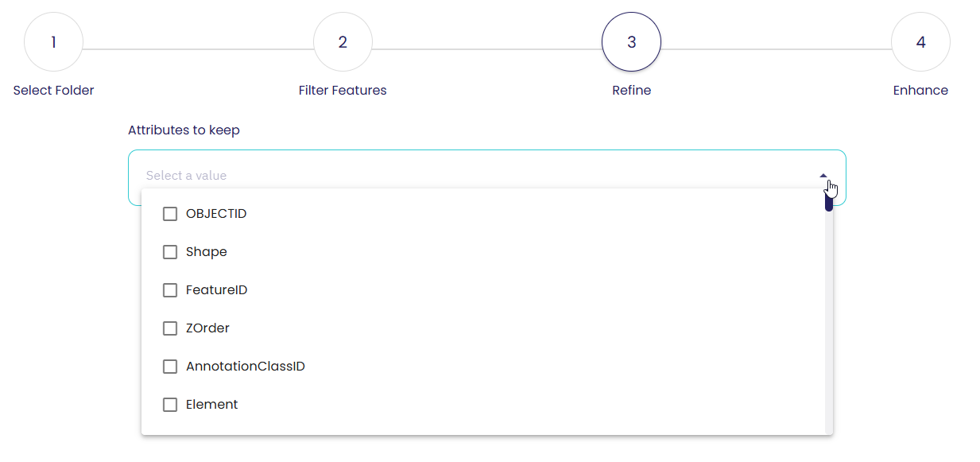
Task: Switch to Filter Features step label
Action: (x=343, y=91)
